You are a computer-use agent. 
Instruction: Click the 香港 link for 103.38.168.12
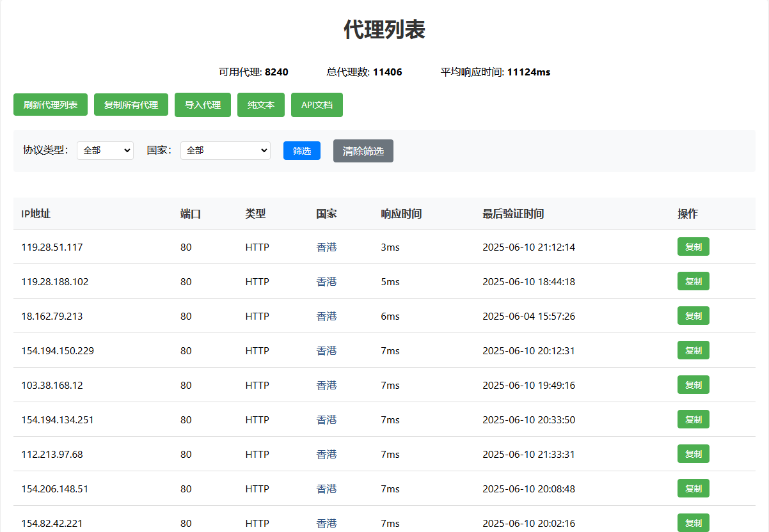tap(326, 385)
